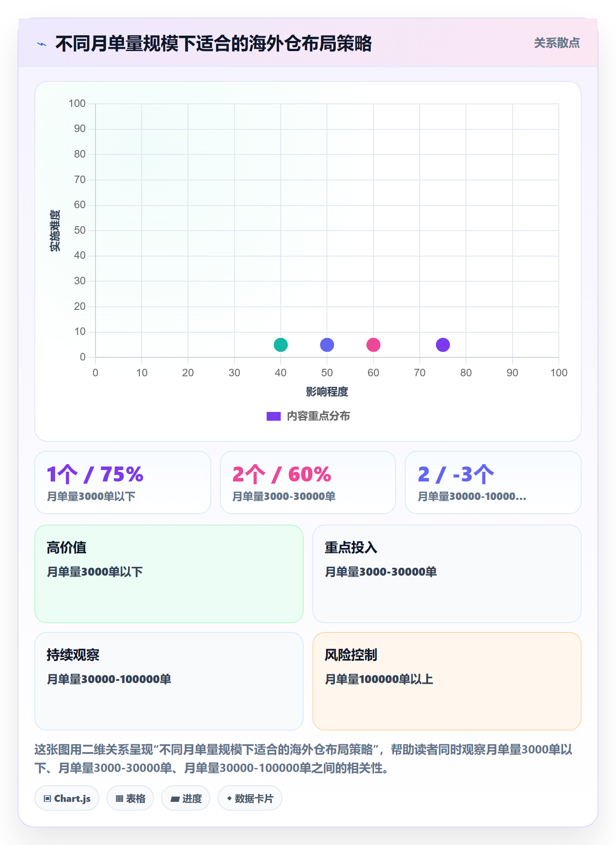This screenshot has height=845, width=616.
Task: Click the 月单量3000-30000单 label under 2个 / 60%
Action: point(284,496)
